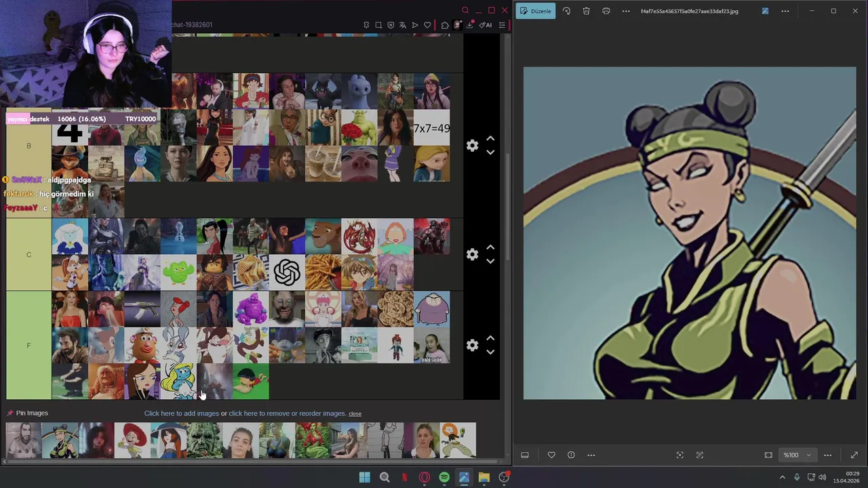868x488 pixels.
Task: Open settings gear for tier row B
Action: (x=473, y=146)
